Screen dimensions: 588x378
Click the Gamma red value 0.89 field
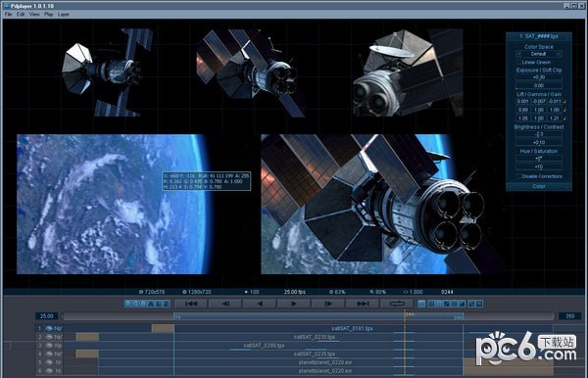(x=522, y=110)
